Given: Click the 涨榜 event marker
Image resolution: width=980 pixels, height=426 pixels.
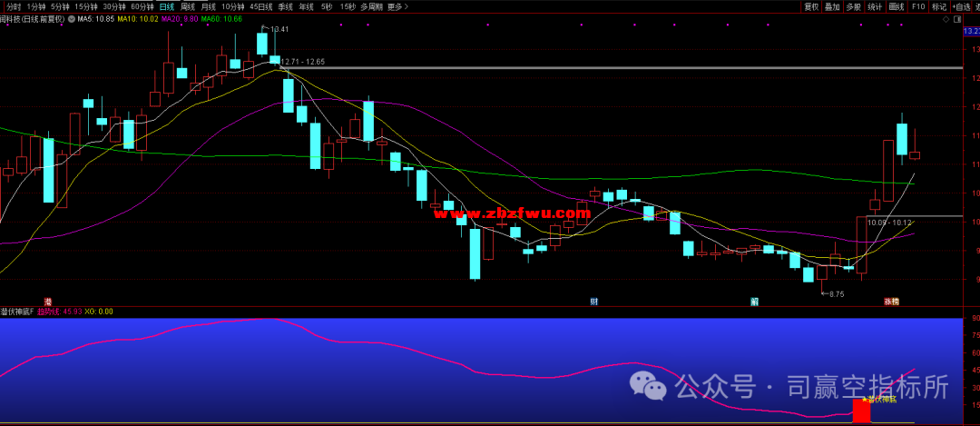Looking at the screenshot, I should tap(891, 302).
